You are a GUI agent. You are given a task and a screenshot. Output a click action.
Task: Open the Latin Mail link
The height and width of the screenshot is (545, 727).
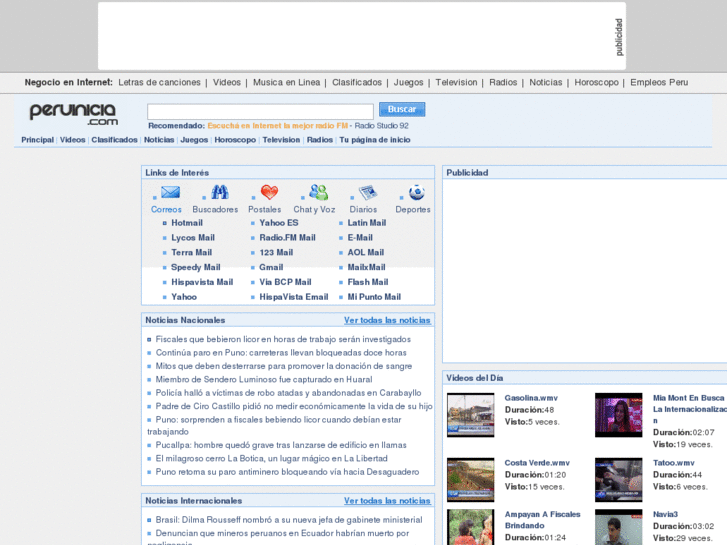(367, 223)
